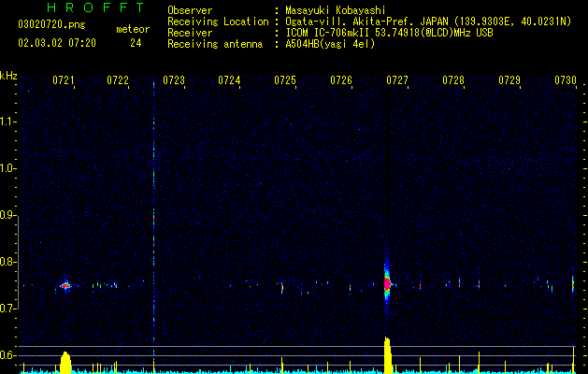Click the 0730 time marker

pyautogui.click(x=566, y=80)
